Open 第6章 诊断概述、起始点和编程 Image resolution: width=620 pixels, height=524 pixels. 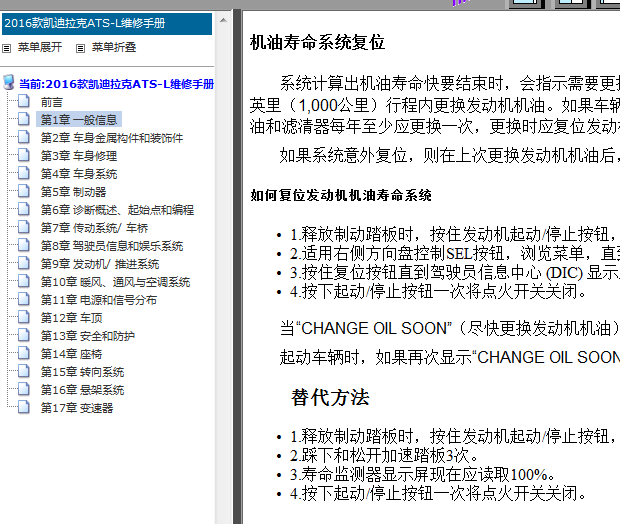click(x=117, y=210)
